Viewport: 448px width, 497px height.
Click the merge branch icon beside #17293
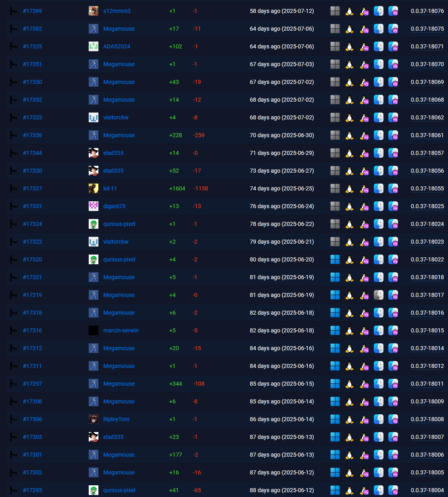[13, 490]
